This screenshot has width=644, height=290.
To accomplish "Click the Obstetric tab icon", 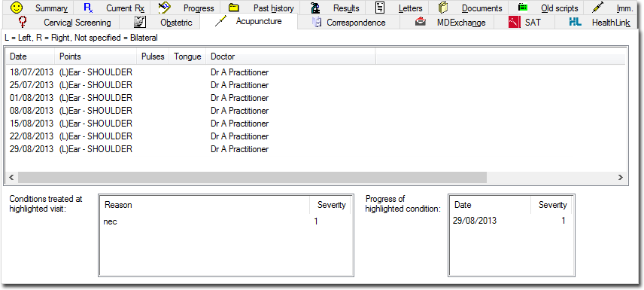I will (x=140, y=22).
